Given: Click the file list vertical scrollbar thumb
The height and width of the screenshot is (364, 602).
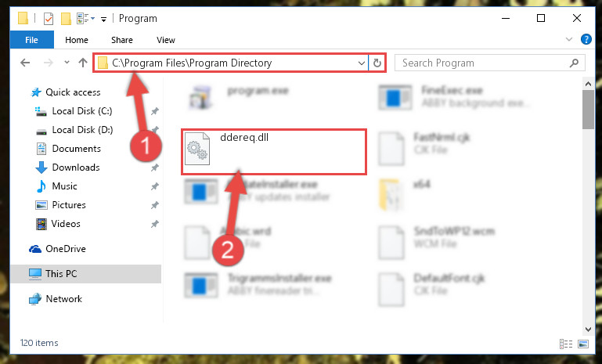Looking at the screenshot, I should [x=588, y=110].
